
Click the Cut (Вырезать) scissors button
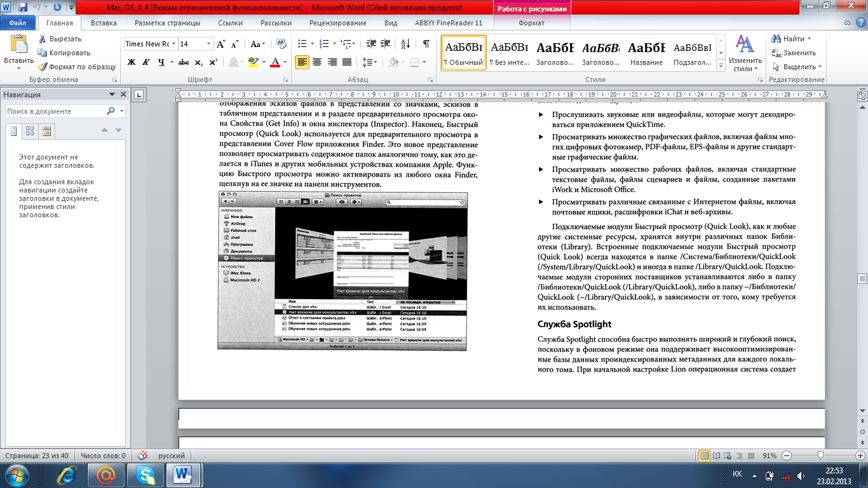coord(59,39)
